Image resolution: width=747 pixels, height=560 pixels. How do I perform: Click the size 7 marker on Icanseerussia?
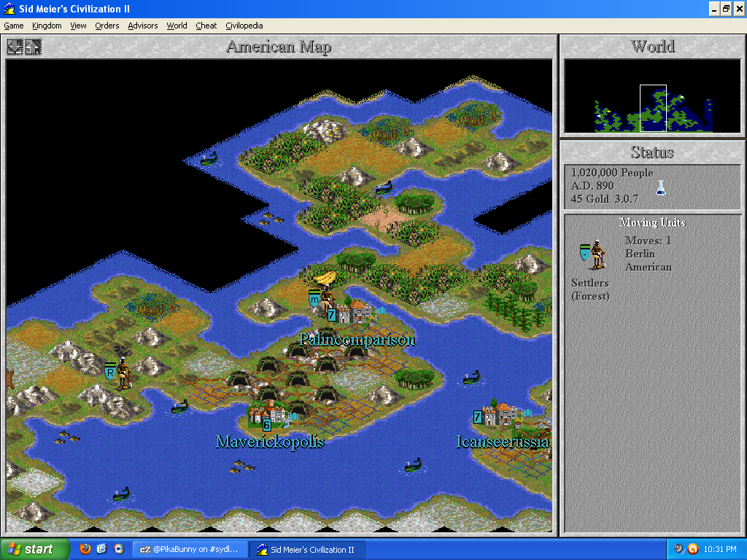(x=477, y=417)
